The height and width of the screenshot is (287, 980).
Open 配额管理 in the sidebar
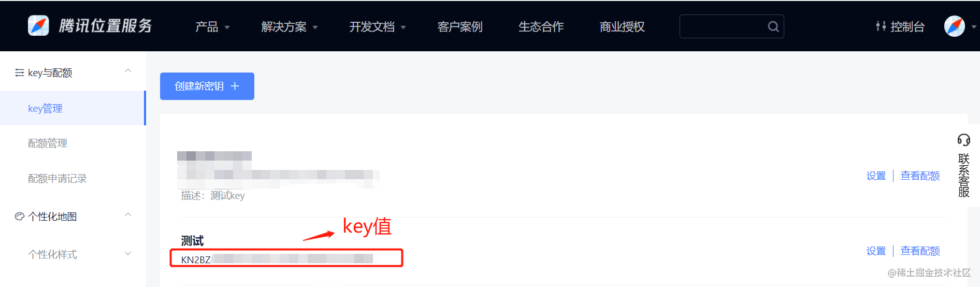48,143
